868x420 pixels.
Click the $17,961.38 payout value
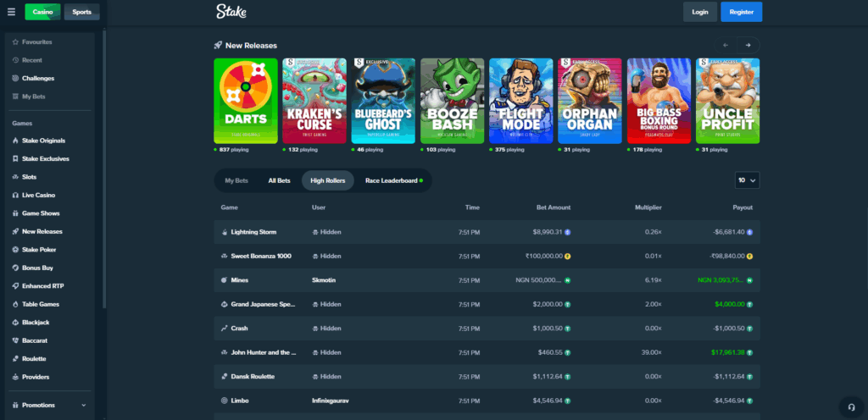coord(730,352)
